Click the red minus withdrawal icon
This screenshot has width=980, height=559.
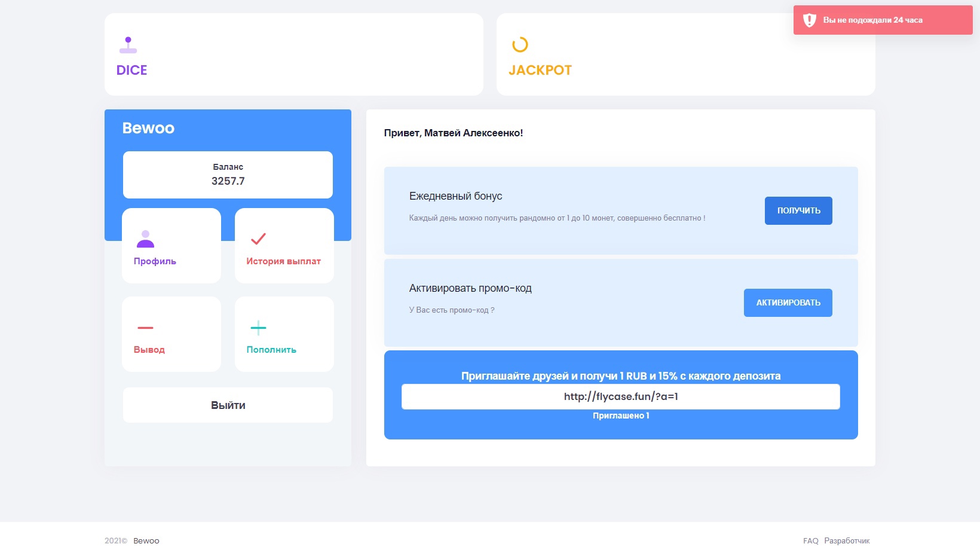point(145,328)
